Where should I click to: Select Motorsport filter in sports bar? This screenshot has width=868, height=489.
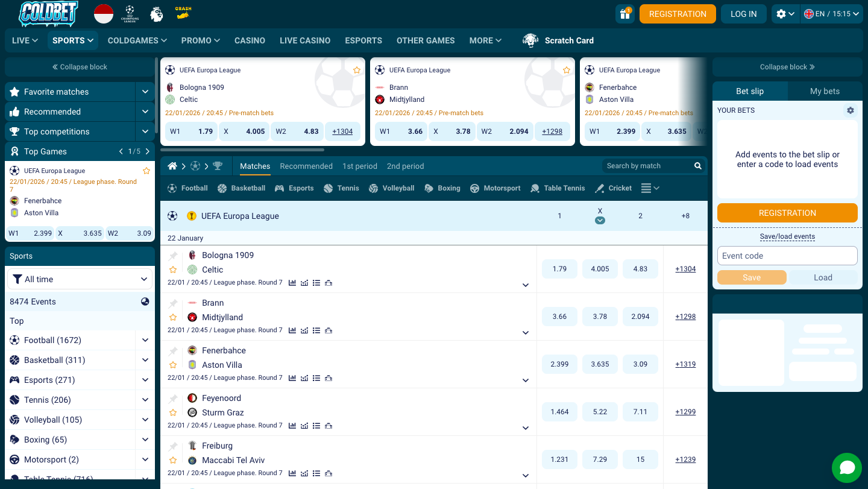click(x=495, y=188)
